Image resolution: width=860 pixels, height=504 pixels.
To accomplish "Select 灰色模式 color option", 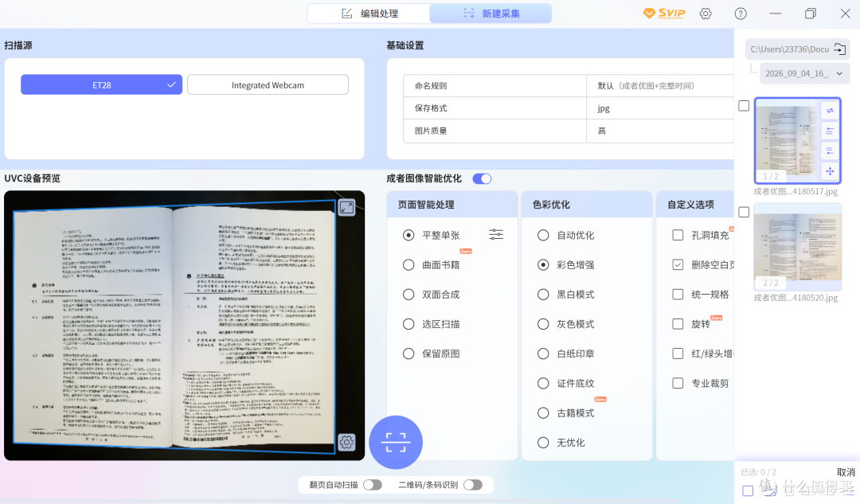I will pyautogui.click(x=543, y=324).
